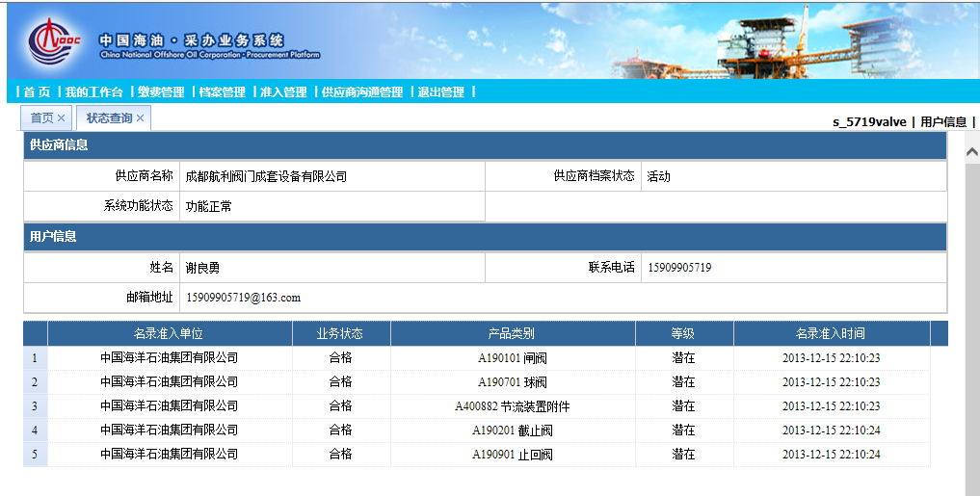Open the 准入管理 menu

click(x=283, y=92)
